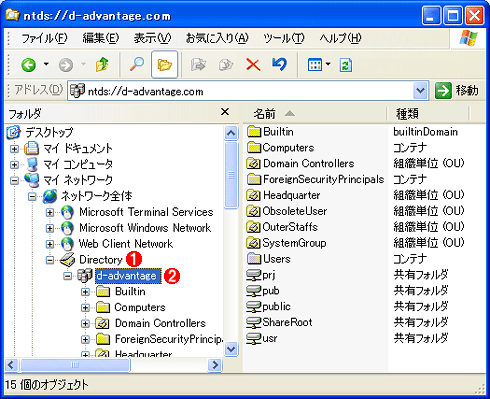Select the ShareRoot shared folder icon
Screen dimensions: 490x399
point(254,322)
